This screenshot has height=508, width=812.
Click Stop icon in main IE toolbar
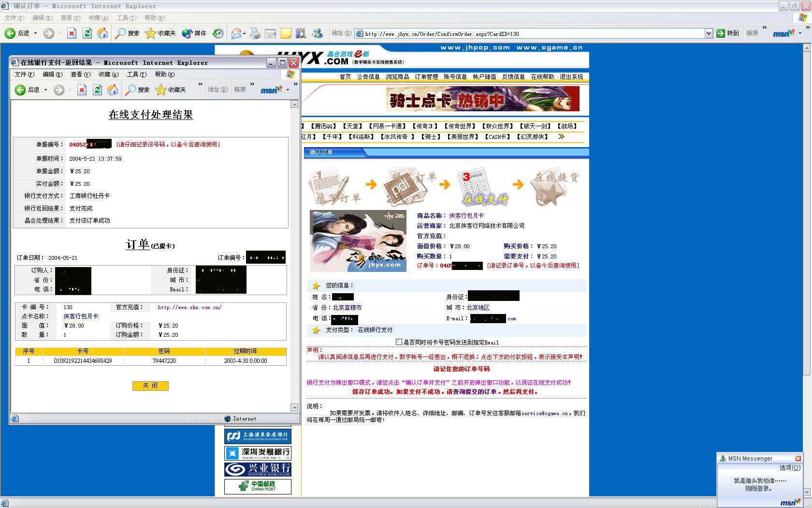pos(72,33)
